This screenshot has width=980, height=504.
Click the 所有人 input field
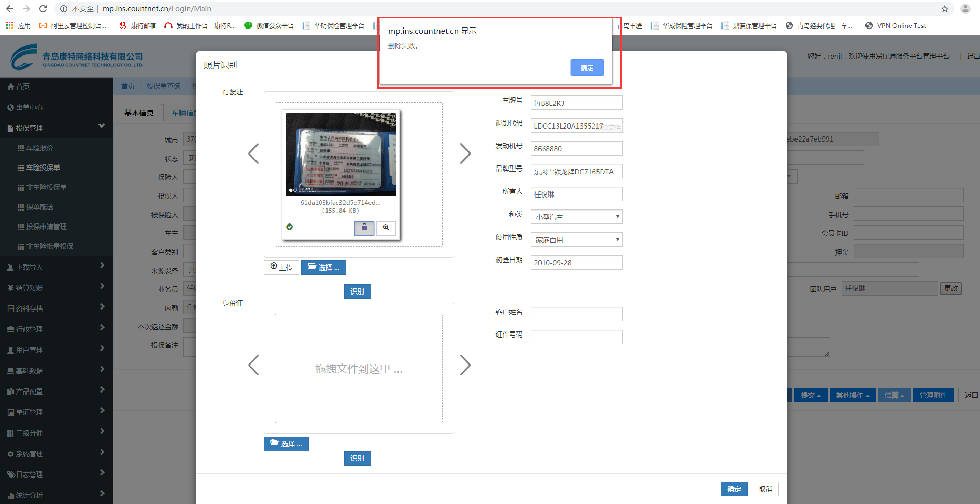click(x=576, y=194)
